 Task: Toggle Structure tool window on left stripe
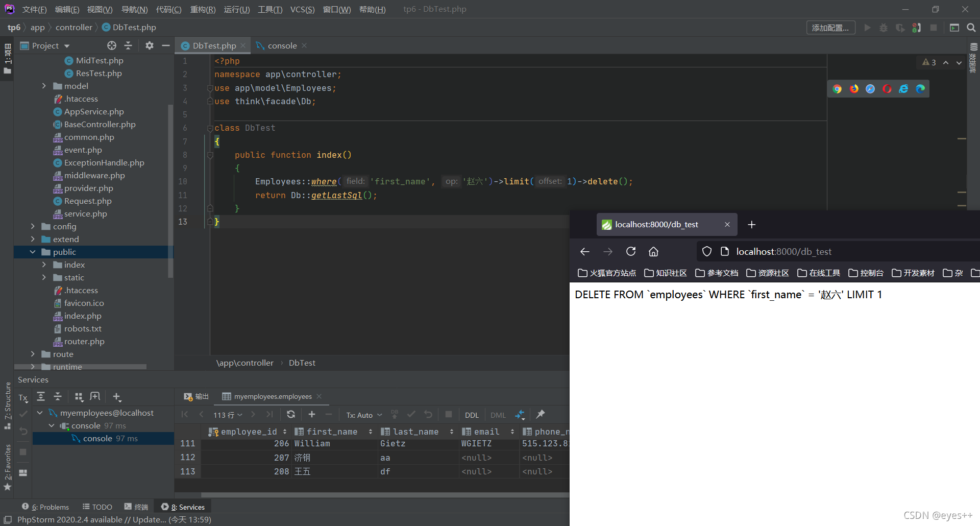pos(8,405)
